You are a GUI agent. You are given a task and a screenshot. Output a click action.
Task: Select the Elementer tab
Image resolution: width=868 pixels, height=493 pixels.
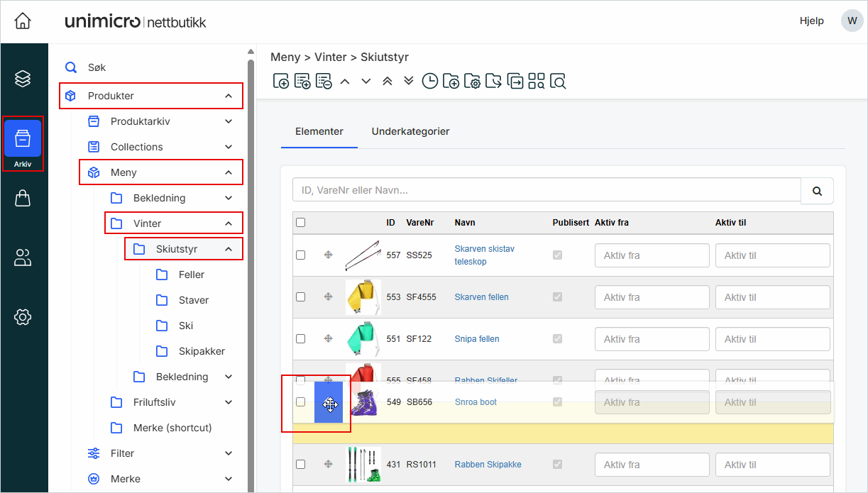pos(319,131)
